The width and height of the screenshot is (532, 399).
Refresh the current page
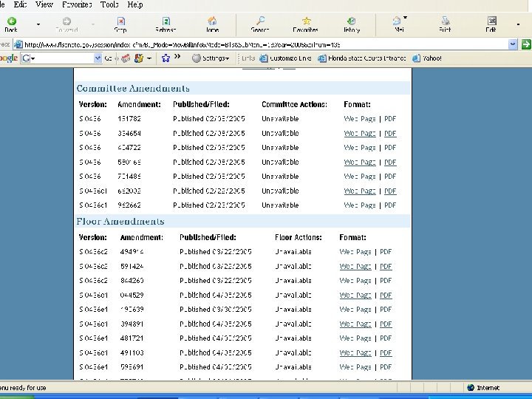click(x=166, y=24)
